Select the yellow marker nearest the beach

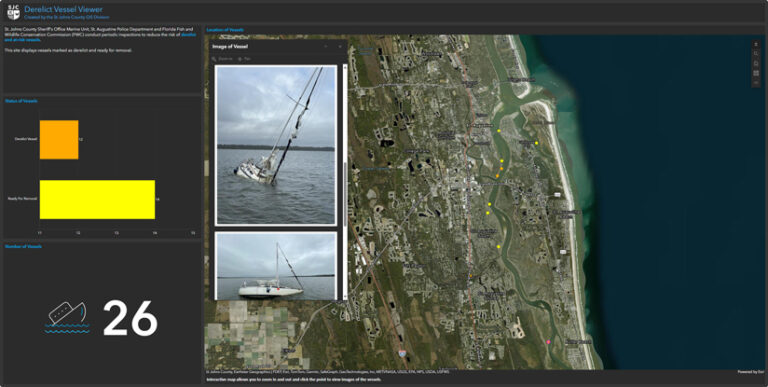(x=536, y=143)
